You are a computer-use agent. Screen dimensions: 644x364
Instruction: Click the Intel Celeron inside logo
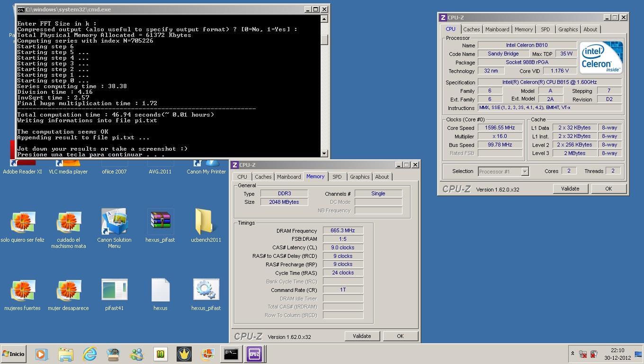point(601,58)
